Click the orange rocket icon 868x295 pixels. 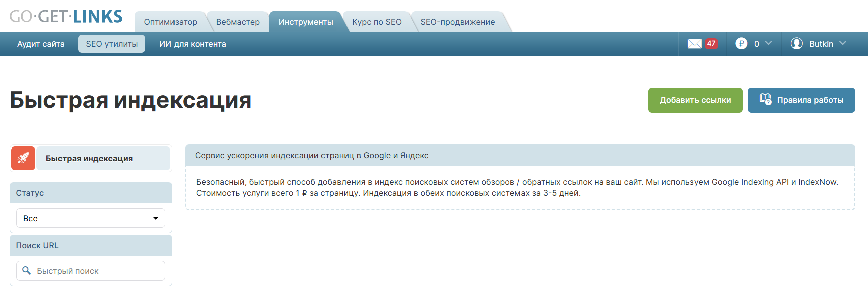[23, 159]
